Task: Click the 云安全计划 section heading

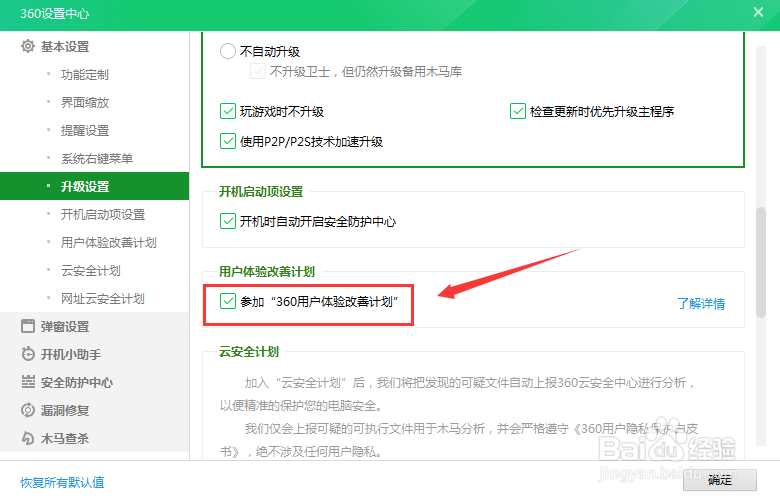Action: click(x=249, y=352)
